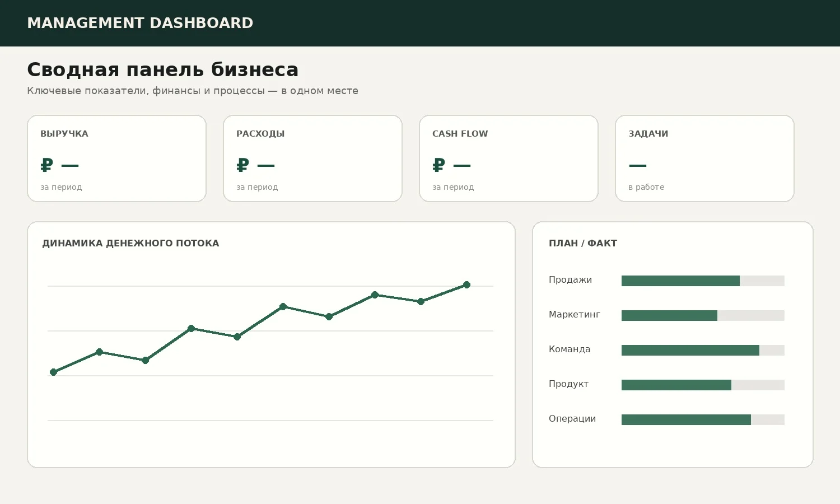
Task: Select the 'Продажи' row label
Action: pos(570,280)
